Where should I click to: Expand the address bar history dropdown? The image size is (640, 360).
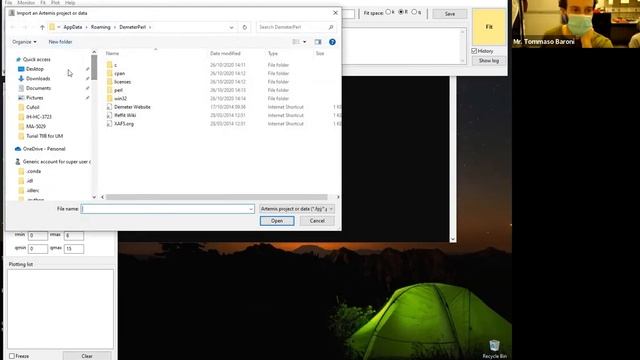click(x=231, y=27)
